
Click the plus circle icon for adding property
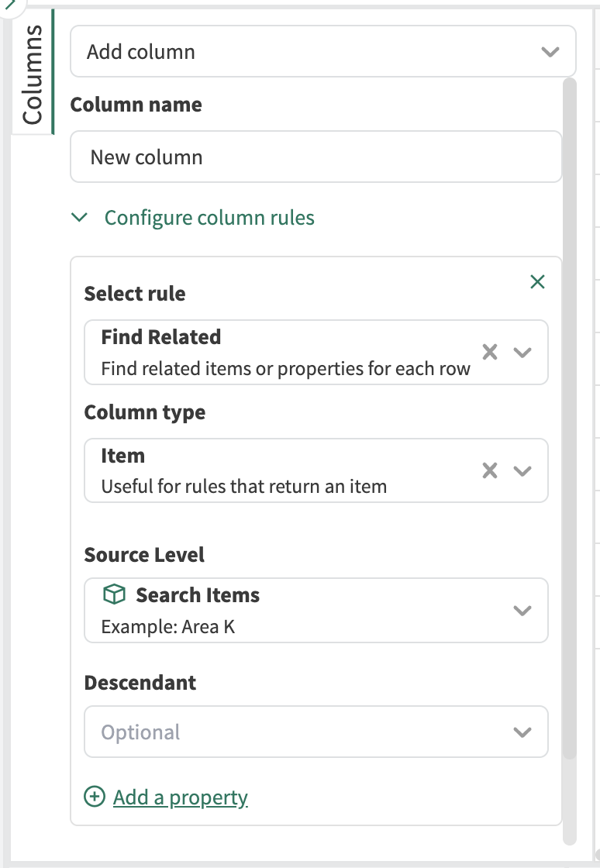[x=95, y=797]
